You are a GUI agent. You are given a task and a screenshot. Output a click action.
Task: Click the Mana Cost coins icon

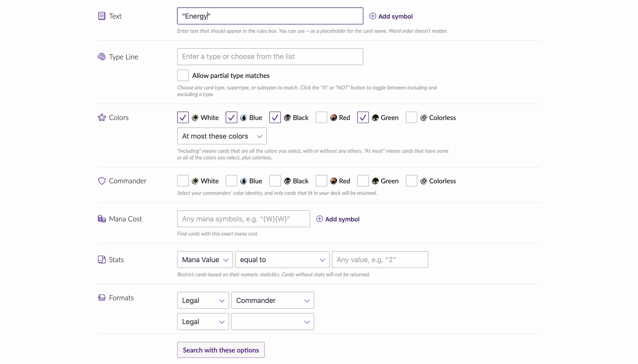(101, 219)
